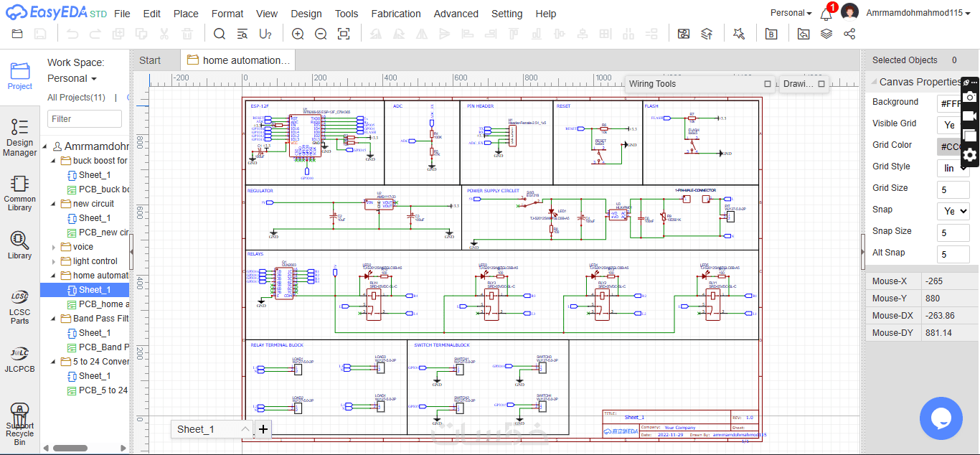Open Library in the left sidebar
Viewport: 980px width, 455px height.
[x=20, y=245]
